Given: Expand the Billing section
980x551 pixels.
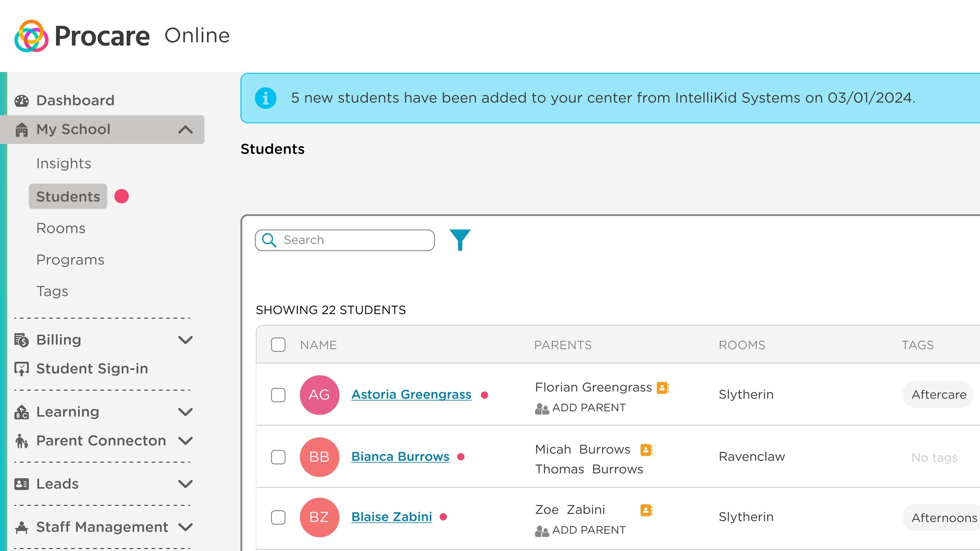Looking at the screenshot, I should pyautogui.click(x=185, y=340).
